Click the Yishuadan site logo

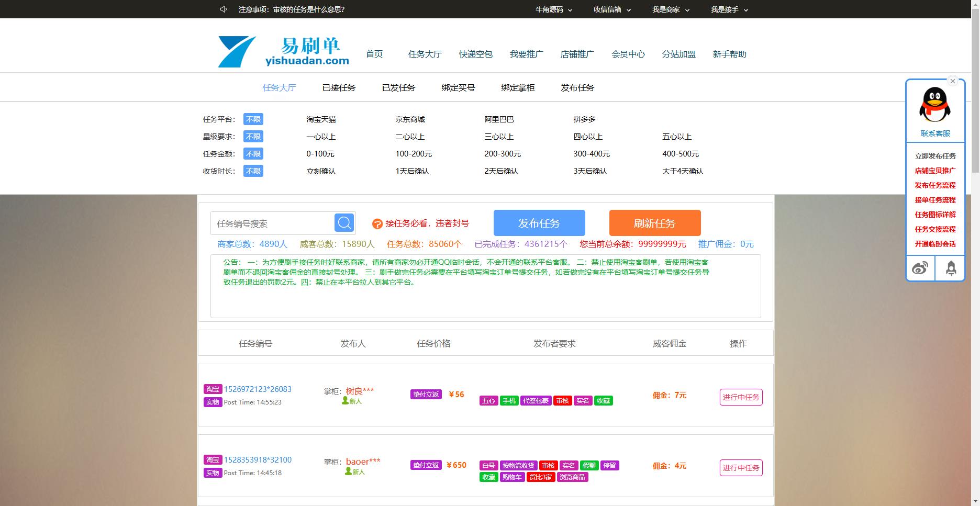[284, 52]
